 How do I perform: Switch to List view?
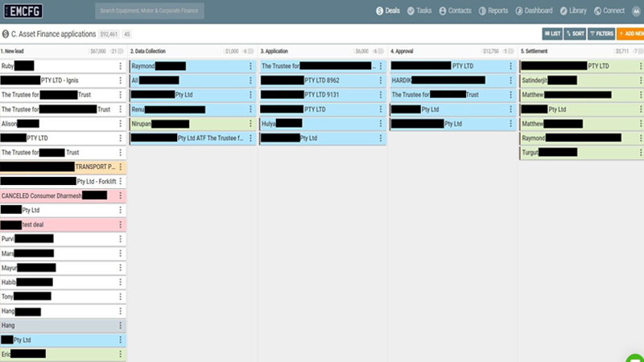552,34
